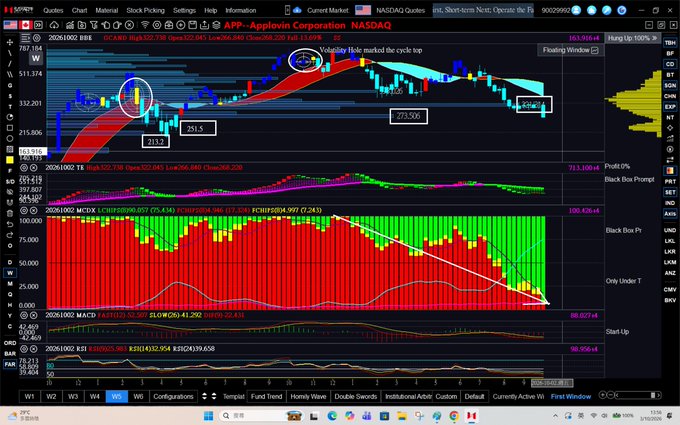Toggle the BAR chart style
Image resolution: width=680 pixels, height=425 pixels.
[x=10, y=353]
